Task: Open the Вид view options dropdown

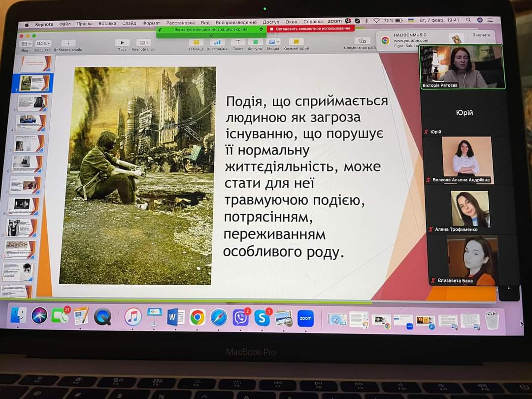Action: point(25,44)
